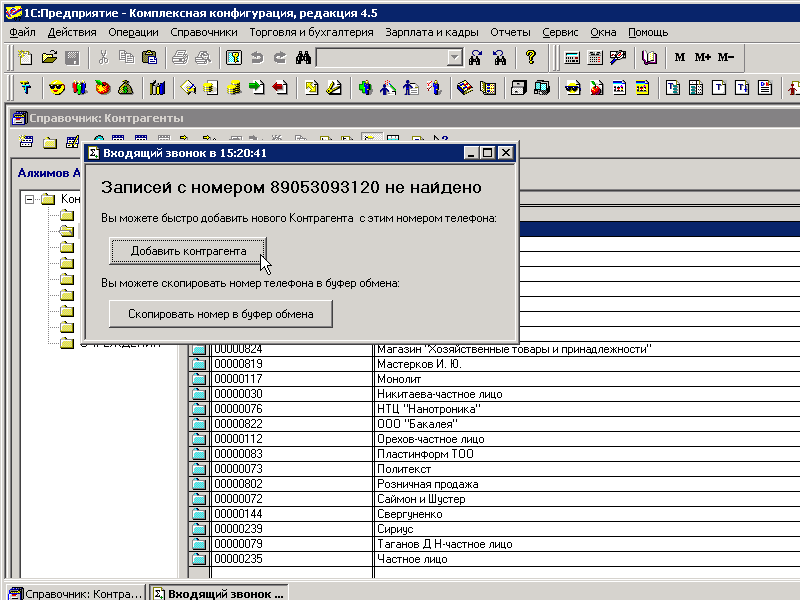This screenshot has width=800, height=600.
Task: Click the binoculars Find icon before the search field
Action: [303, 58]
